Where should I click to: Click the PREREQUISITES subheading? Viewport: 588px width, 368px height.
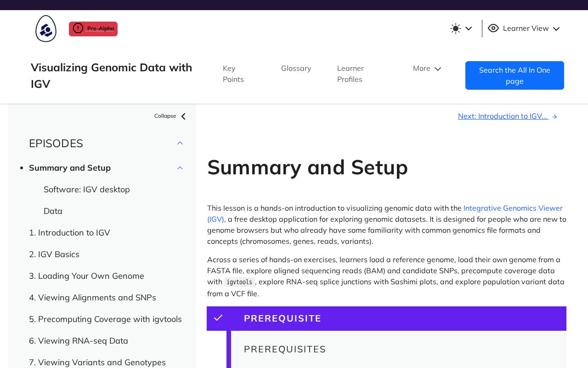[285, 349]
